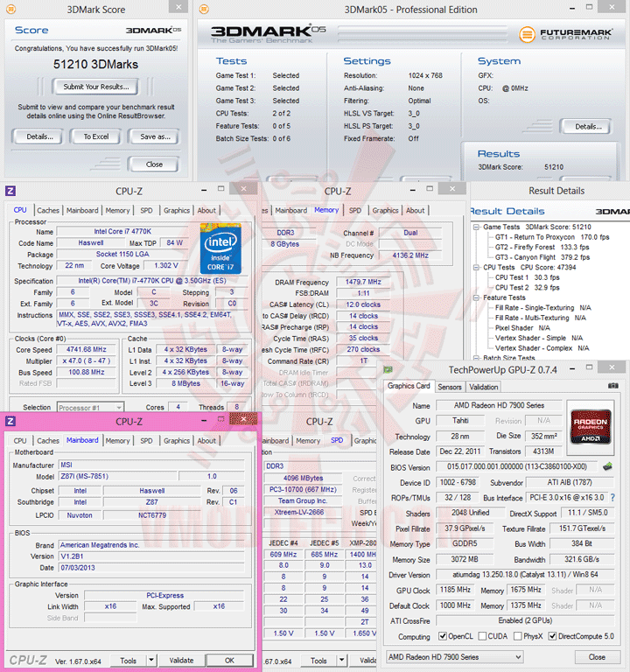The width and height of the screenshot is (630, 672).
Task: Click the CPU-Z Z icon in Mainboard window
Action: click(x=10, y=421)
